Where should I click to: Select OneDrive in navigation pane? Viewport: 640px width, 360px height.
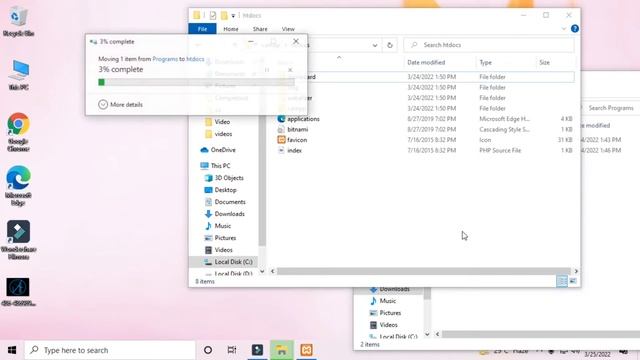coord(218,150)
